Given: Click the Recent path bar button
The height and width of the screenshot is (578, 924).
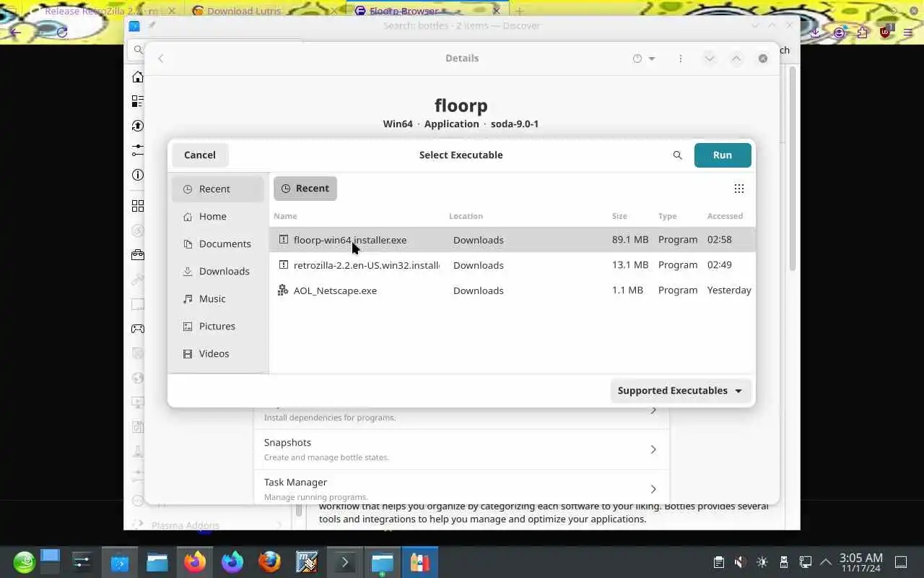Looking at the screenshot, I should coord(305,189).
